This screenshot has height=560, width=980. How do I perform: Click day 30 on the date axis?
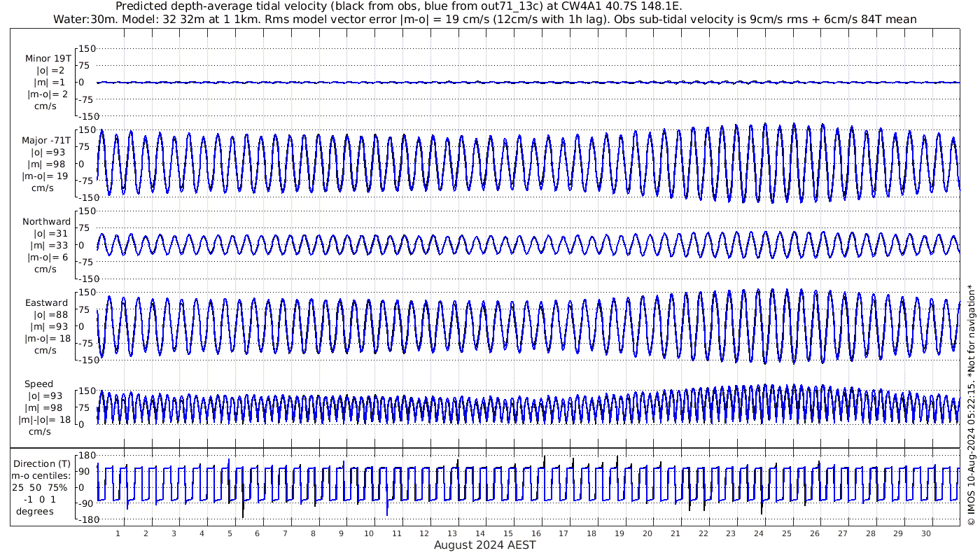pyautogui.click(x=926, y=533)
